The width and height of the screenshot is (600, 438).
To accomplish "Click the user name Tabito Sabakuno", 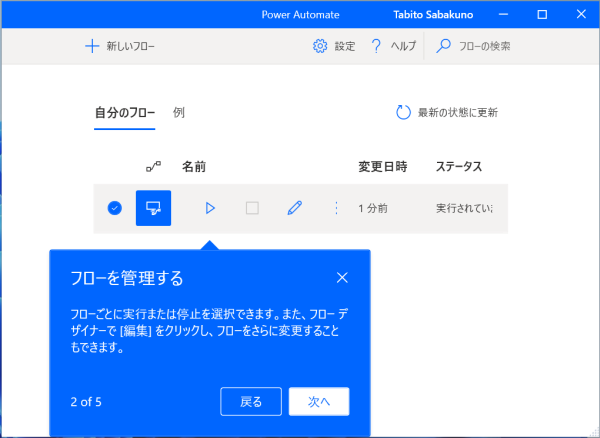I will click(433, 15).
